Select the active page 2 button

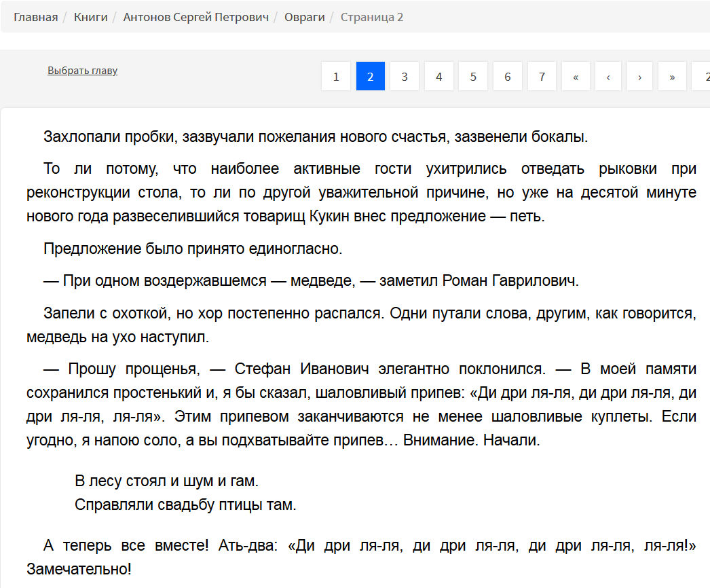371,77
